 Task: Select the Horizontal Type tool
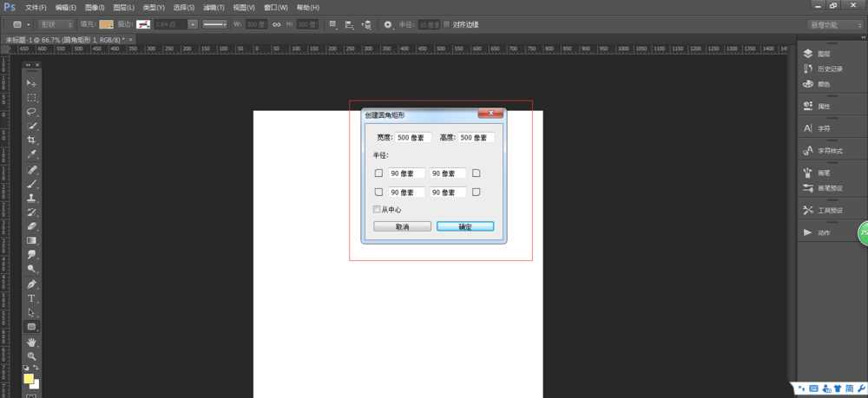(31, 298)
